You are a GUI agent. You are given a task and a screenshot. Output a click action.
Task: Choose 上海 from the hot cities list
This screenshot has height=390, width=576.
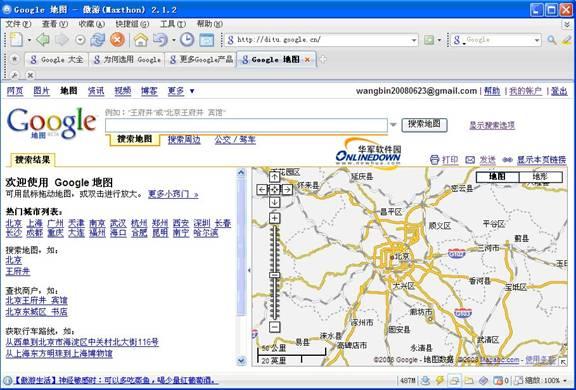[x=35, y=223]
